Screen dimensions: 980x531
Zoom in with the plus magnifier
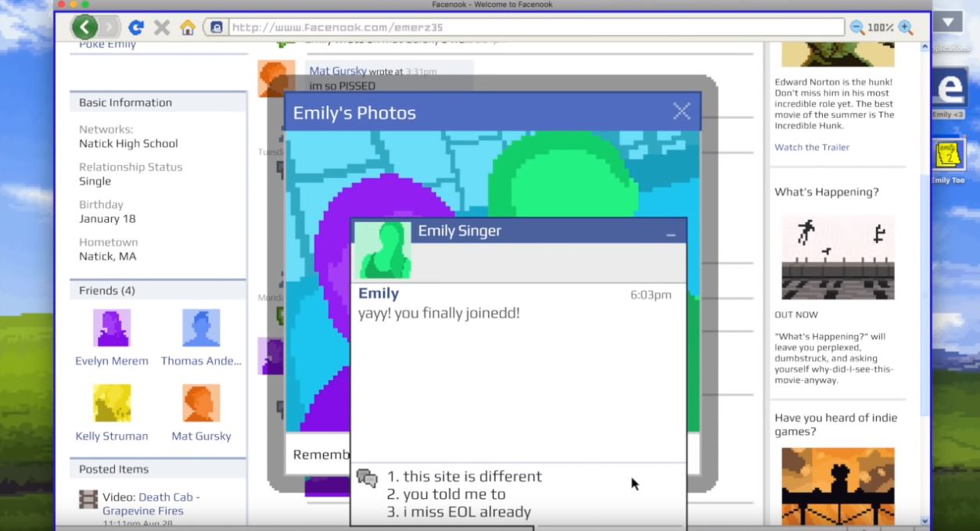point(906,27)
